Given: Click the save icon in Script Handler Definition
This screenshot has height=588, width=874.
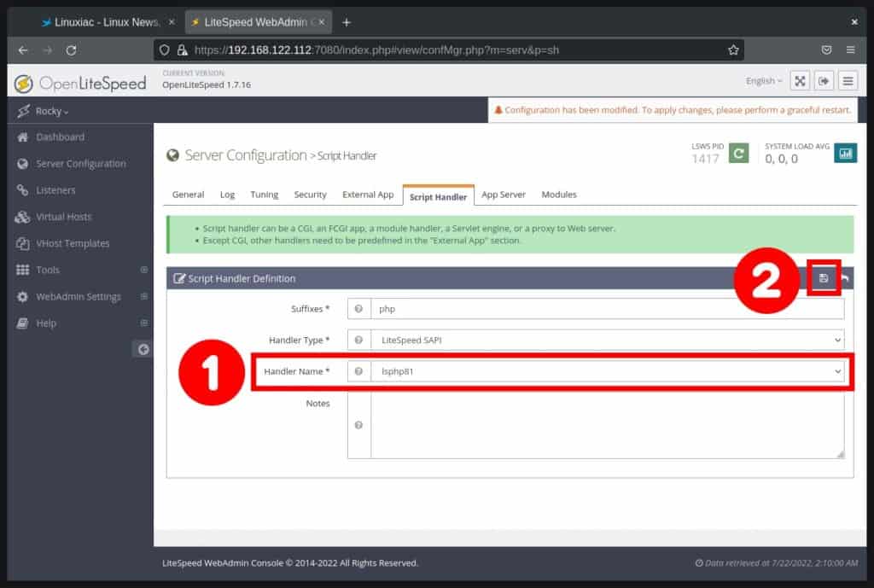Looking at the screenshot, I should click(x=824, y=277).
